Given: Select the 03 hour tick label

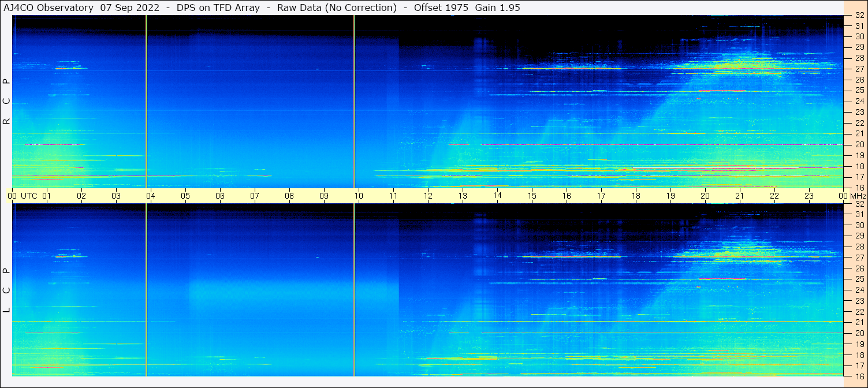Looking at the screenshot, I should [116, 196].
